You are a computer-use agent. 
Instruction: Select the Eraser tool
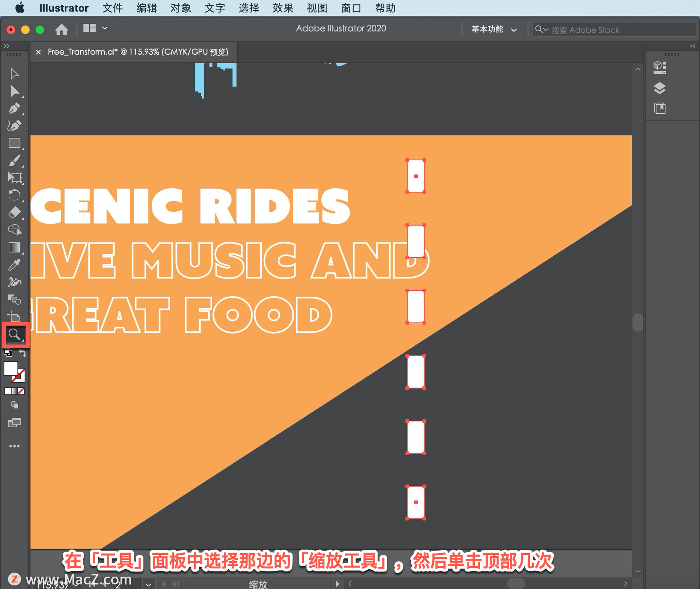(x=15, y=212)
